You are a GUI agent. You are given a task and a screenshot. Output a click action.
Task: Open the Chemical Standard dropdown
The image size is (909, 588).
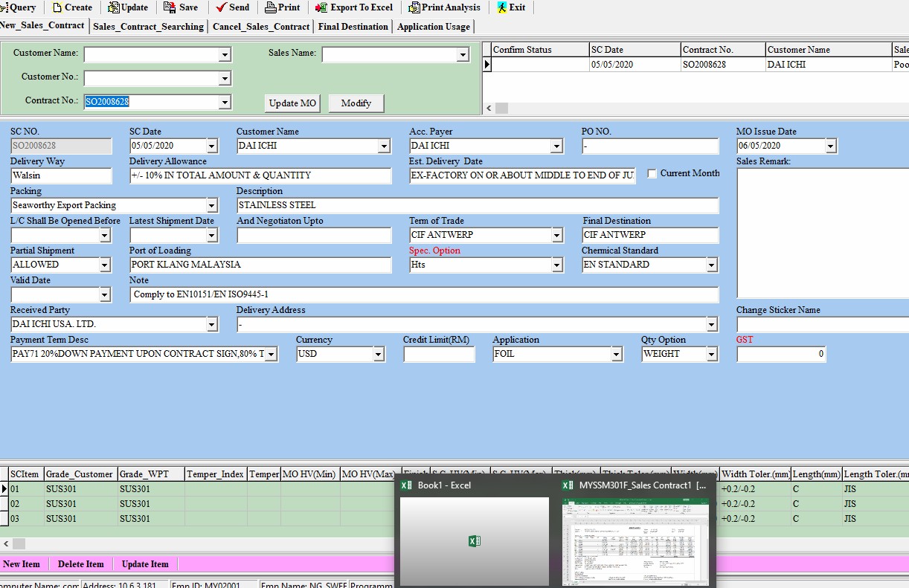click(x=712, y=265)
